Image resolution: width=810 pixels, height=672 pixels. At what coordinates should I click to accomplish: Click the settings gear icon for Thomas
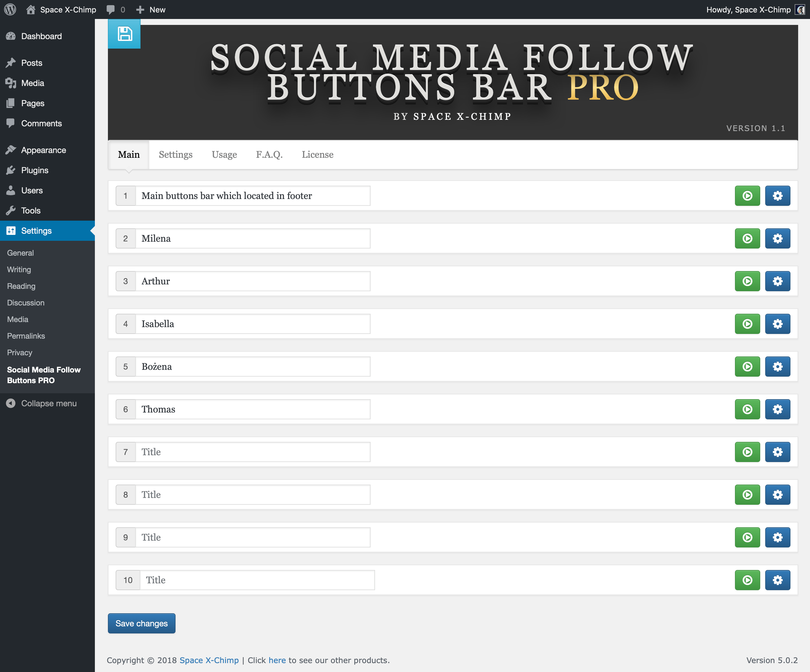pos(778,409)
